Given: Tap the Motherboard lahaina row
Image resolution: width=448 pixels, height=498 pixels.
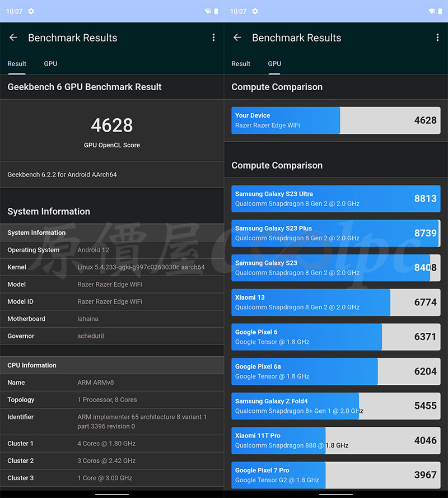Looking at the screenshot, I should click(112, 319).
